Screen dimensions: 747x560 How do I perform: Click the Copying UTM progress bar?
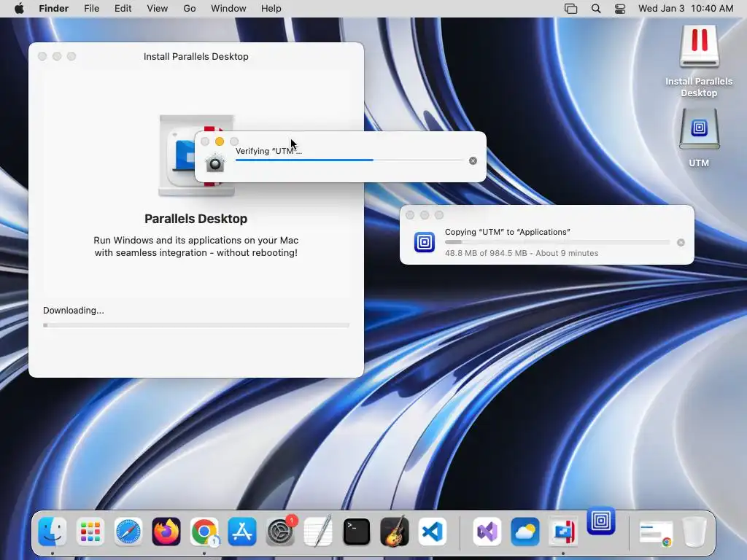[557, 242]
